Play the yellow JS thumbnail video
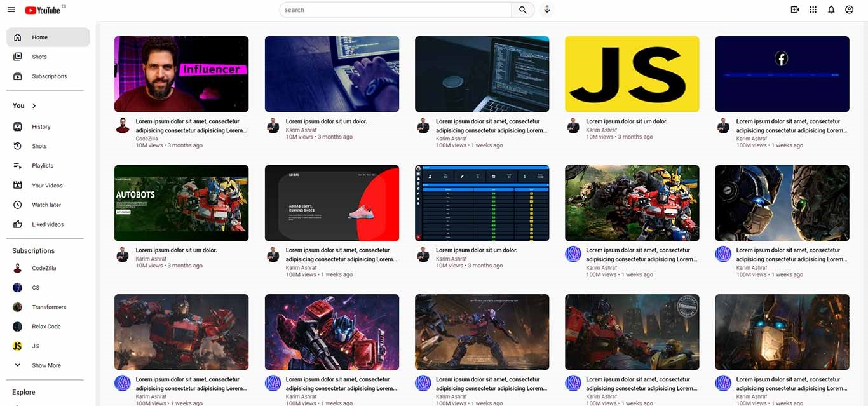 (632, 74)
